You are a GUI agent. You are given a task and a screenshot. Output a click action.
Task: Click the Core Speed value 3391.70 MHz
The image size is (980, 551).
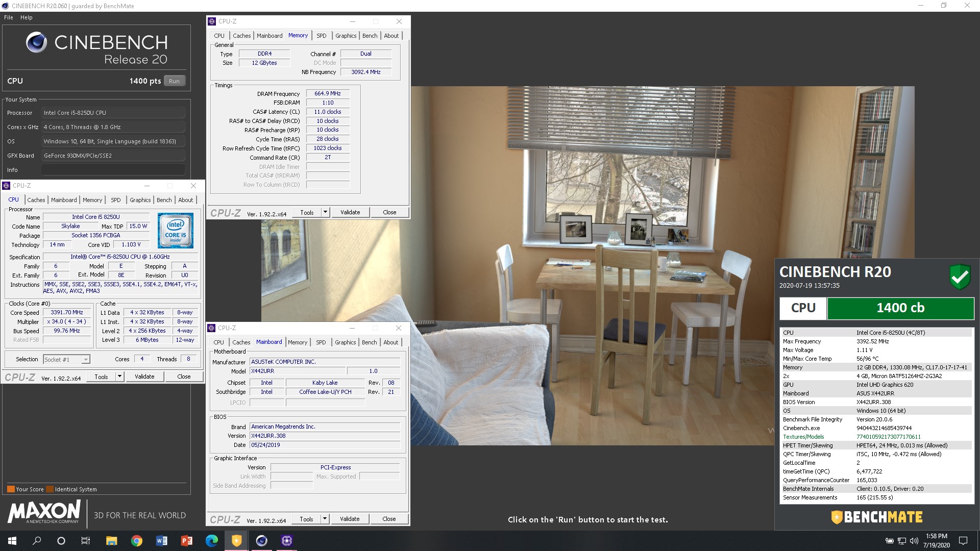67,312
